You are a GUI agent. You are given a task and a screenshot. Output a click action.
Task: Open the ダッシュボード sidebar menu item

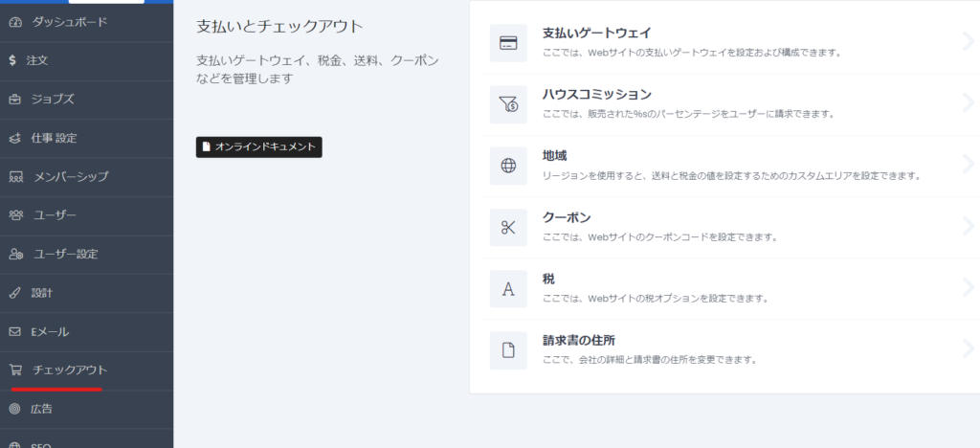[69, 21]
